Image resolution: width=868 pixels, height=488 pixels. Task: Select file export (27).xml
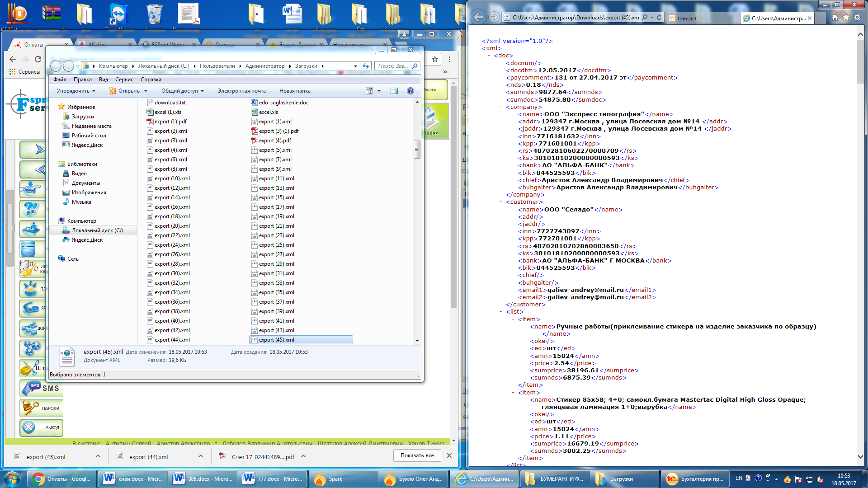276,254
